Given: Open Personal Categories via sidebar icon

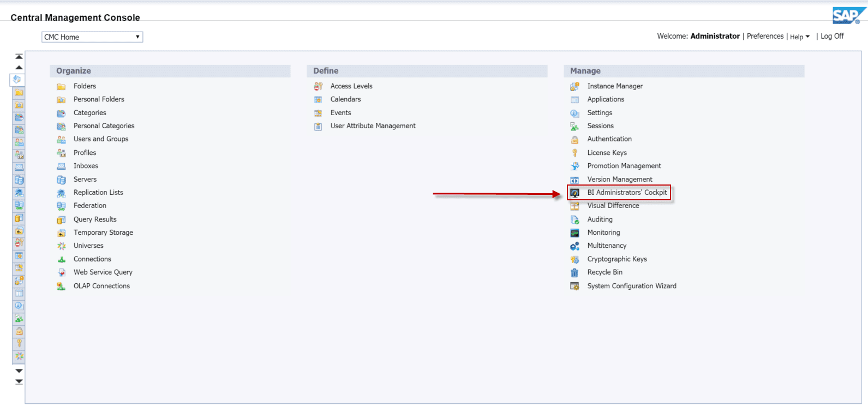Looking at the screenshot, I should [x=19, y=130].
